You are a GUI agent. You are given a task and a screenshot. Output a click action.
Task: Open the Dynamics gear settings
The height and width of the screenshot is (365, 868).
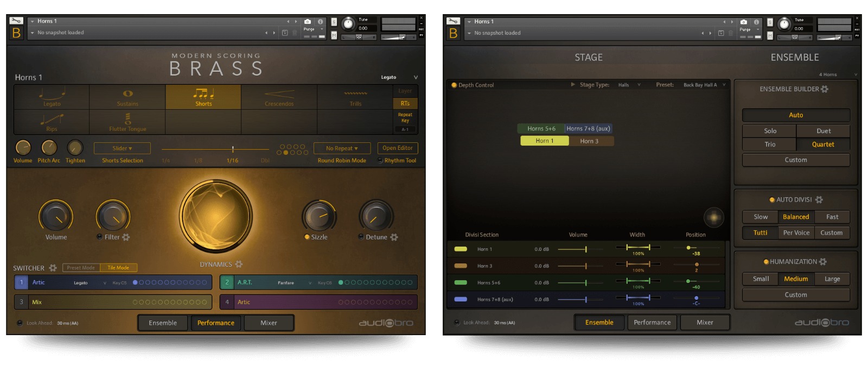239,265
